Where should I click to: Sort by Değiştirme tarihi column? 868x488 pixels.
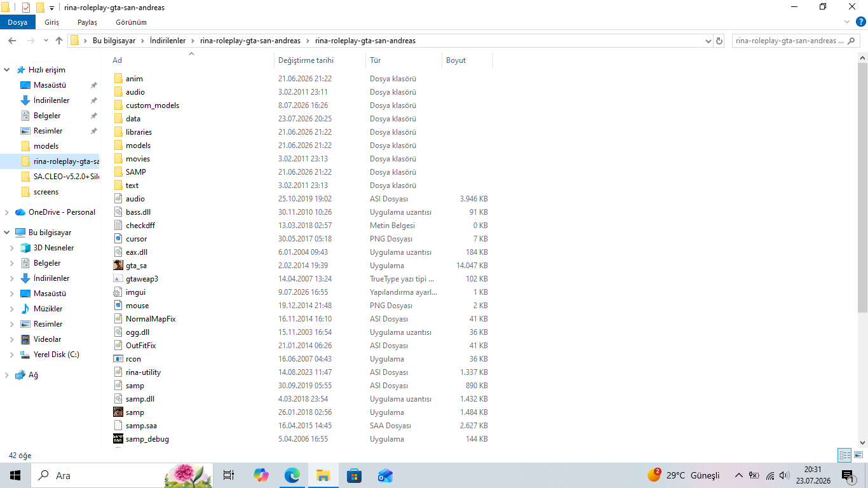(320, 60)
